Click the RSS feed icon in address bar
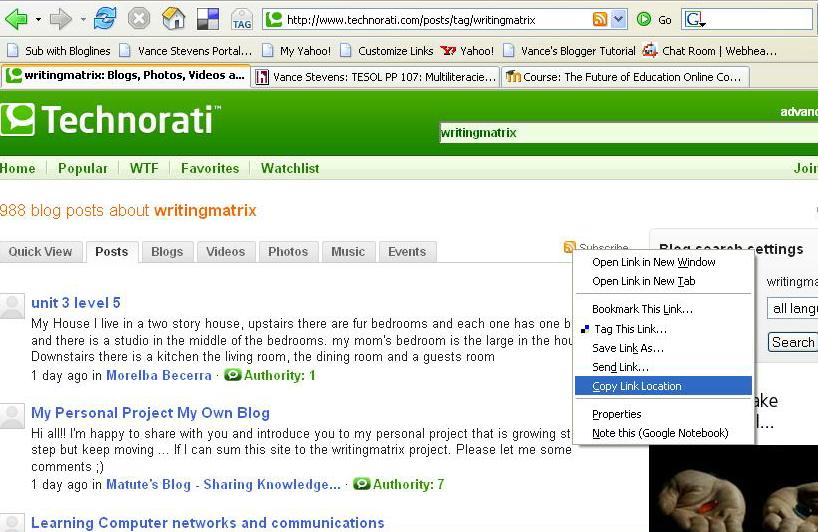Viewport: 818px width, 532px height. 600,20
